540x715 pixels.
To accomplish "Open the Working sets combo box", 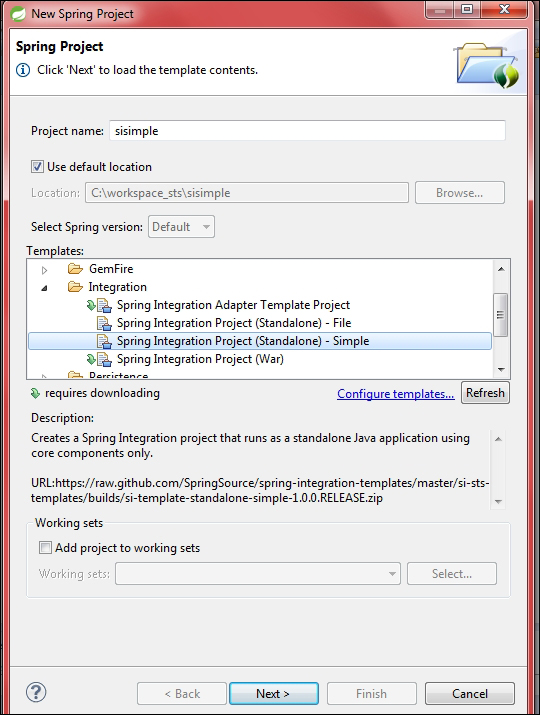I will pos(258,574).
